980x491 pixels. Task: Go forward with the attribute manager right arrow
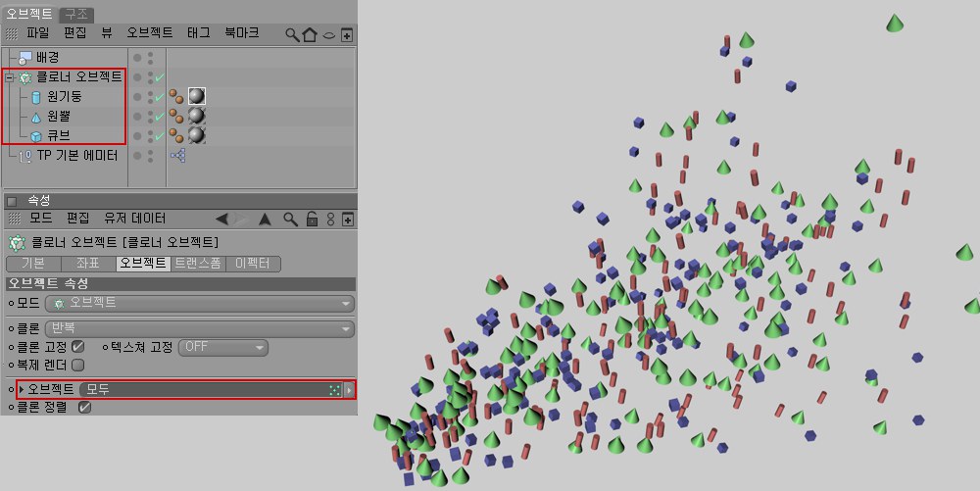coord(242,219)
